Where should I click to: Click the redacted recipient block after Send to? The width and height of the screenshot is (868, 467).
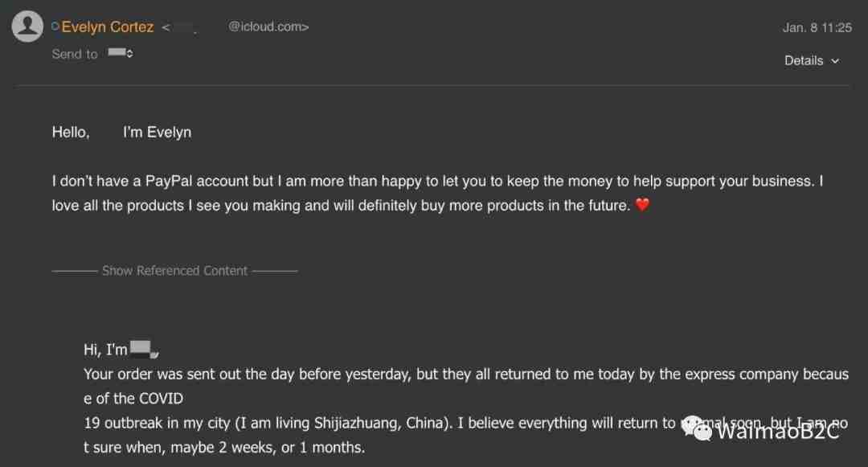click(117, 52)
